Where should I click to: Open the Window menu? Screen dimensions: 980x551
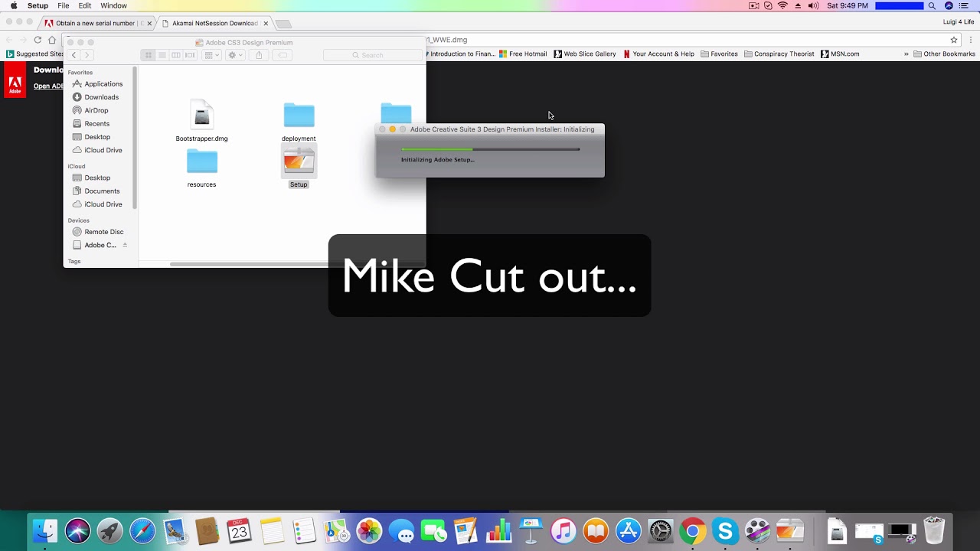point(113,5)
